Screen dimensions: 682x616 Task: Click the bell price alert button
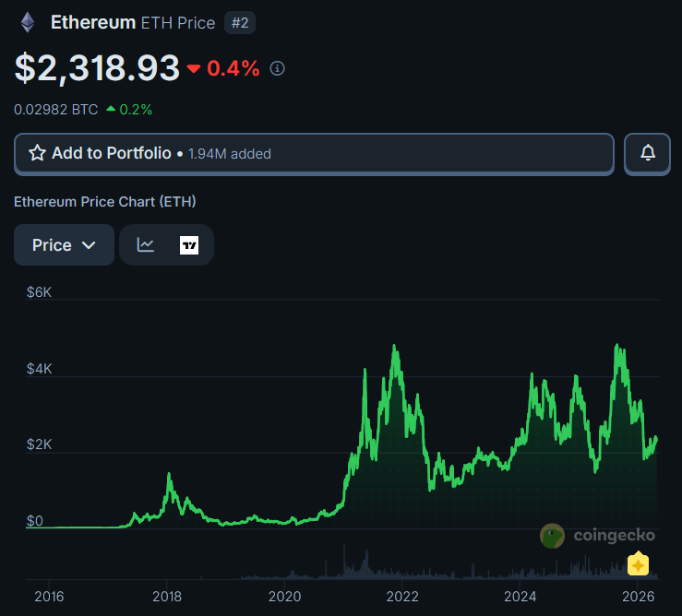click(647, 153)
